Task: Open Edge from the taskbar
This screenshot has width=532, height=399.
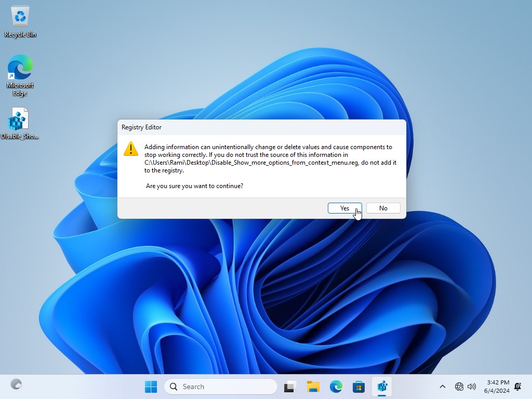Action: coord(336,387)
